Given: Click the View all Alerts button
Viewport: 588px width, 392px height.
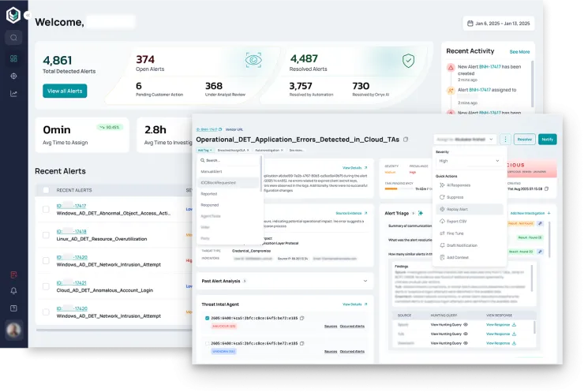Looking at the screenshot, I should (x=65, y=91).
